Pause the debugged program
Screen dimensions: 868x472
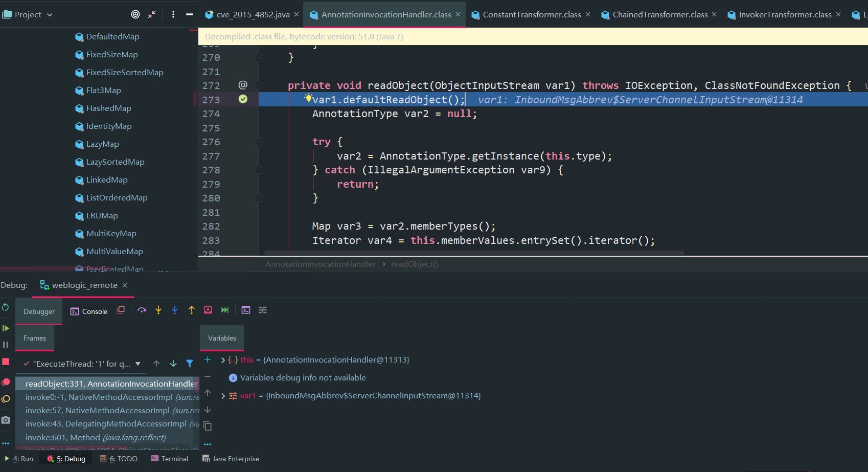[x=6, y=345]
